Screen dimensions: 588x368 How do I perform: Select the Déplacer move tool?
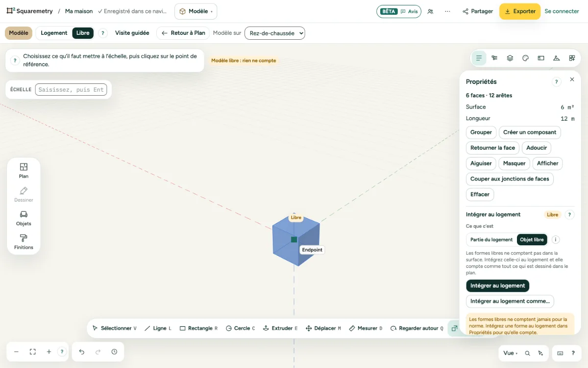click(x=323, y=328)
